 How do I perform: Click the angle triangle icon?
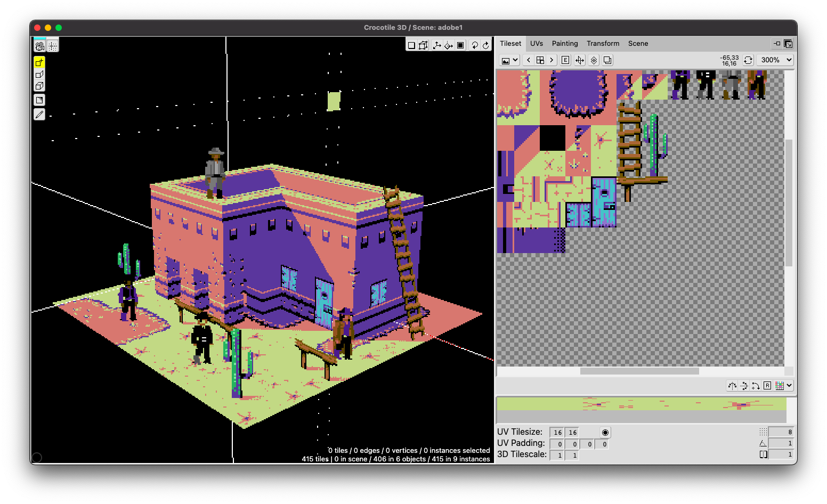click(763, 443)
